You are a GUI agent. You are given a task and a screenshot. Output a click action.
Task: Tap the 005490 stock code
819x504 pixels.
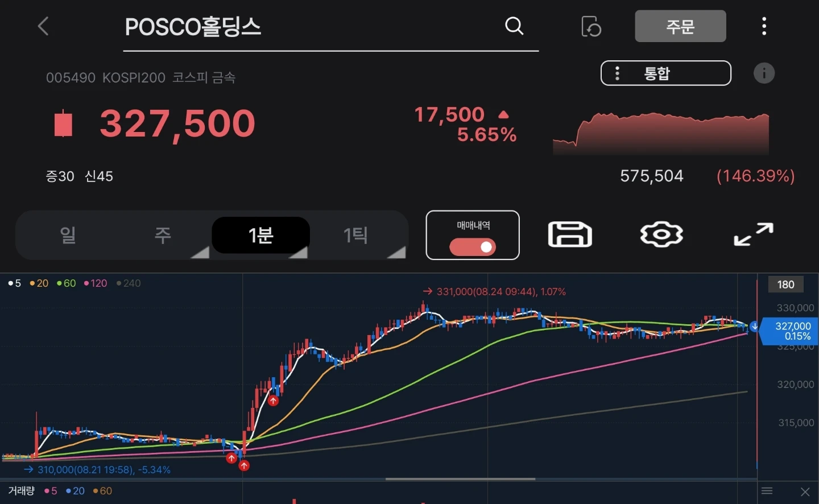[x=71, y=78]
